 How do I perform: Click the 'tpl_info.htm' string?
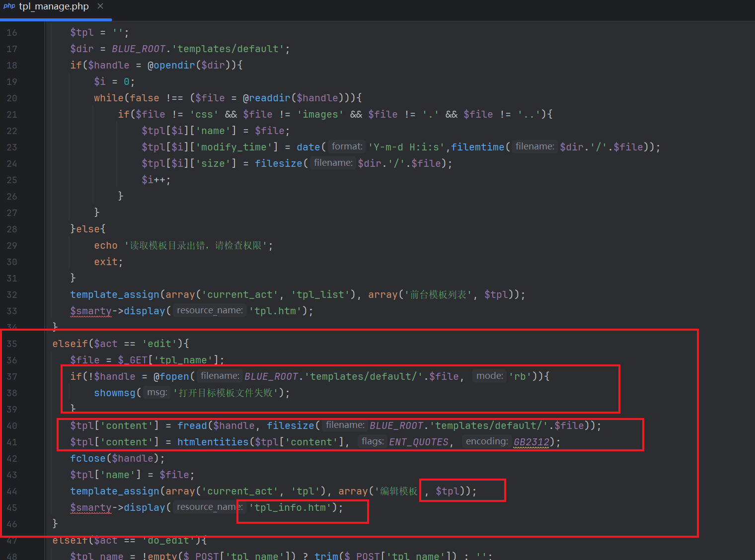coord(291,507)
